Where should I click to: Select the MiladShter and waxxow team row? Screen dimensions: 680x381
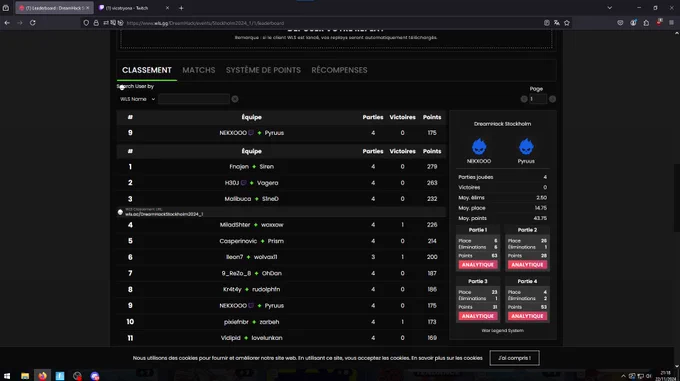[281, 225]
